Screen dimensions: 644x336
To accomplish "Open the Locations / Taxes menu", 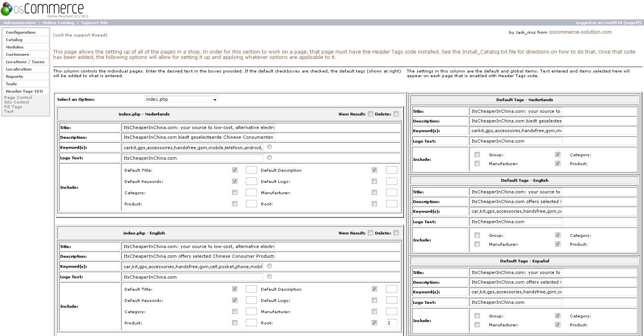I will tap(25, 62).
